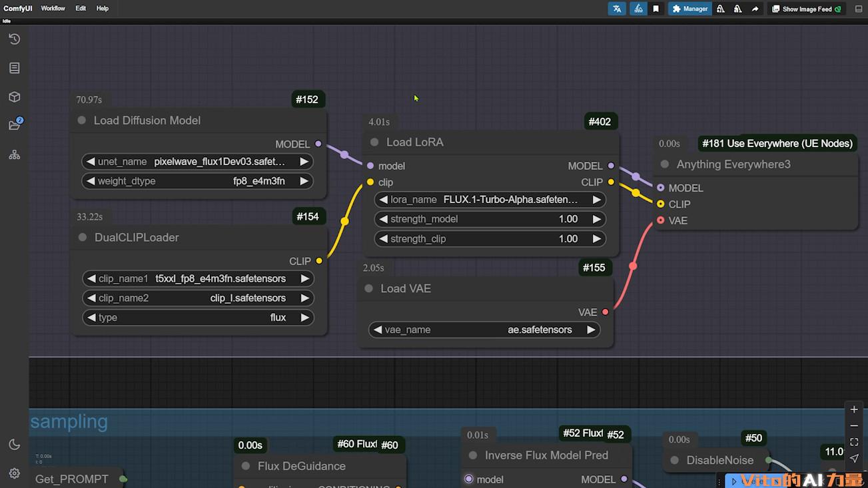868x488 pixels.
Task: Click Load LoRA clip input dot
Action: click(x=370, y=182)
